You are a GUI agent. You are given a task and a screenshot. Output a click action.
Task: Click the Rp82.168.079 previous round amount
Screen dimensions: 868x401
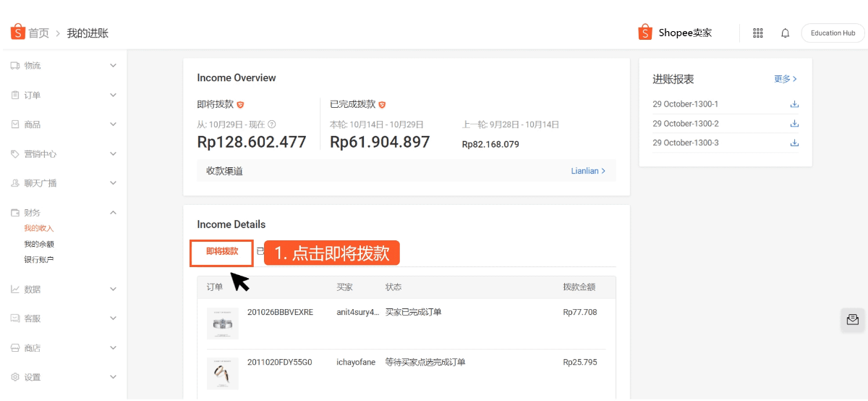tap(490, 145)
